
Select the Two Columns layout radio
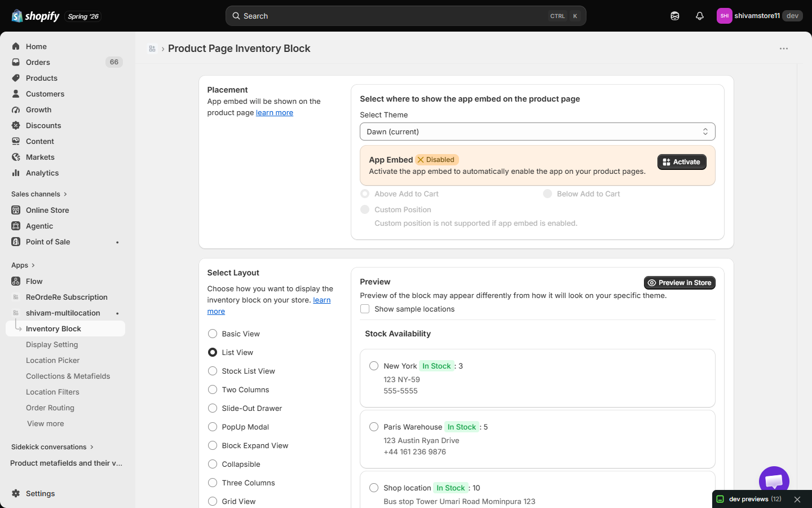pos(213,389)
